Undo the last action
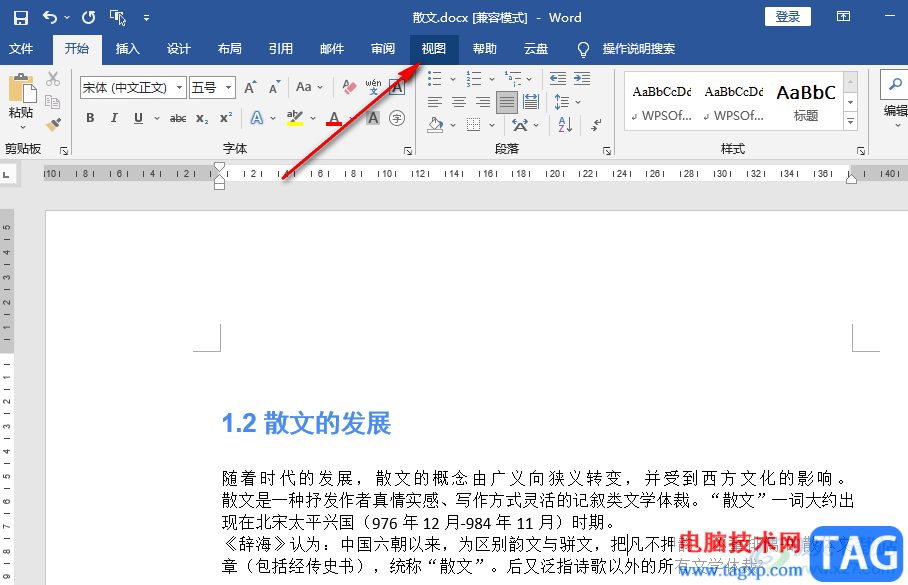 [50, 18]
